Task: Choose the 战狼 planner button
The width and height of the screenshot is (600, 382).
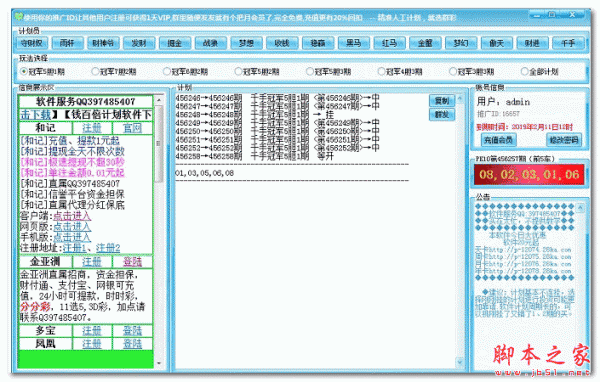Action: click(x=210, y=43)
